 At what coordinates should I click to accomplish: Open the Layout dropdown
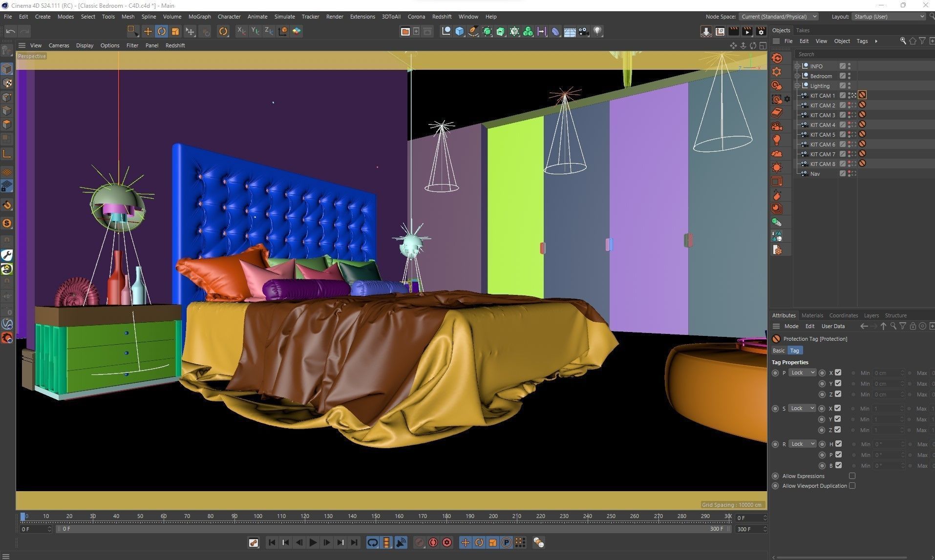pyautogui.click(x=889, y=17)
